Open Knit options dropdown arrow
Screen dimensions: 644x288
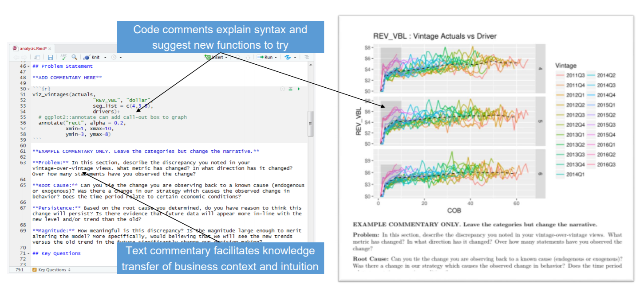[x=105, y=57]
